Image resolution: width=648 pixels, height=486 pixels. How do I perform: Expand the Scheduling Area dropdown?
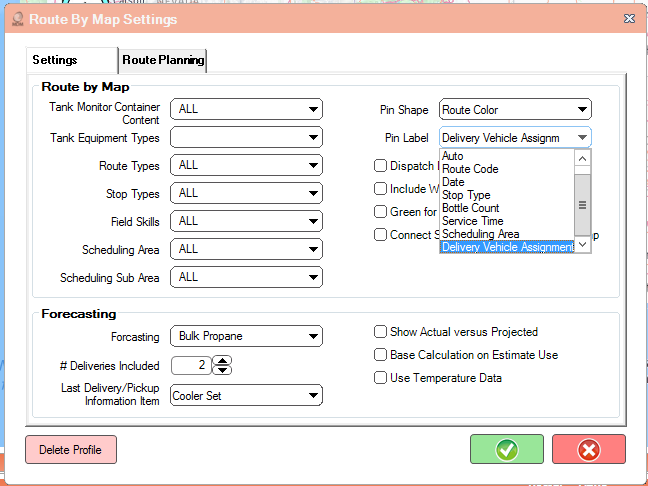[246, 249]
